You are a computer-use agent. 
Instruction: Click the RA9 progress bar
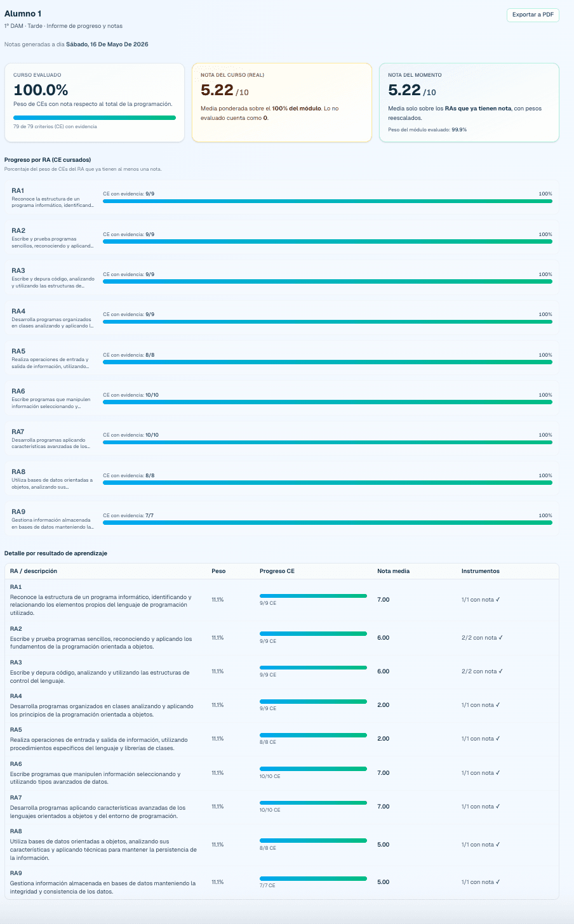tap(328, 523)
